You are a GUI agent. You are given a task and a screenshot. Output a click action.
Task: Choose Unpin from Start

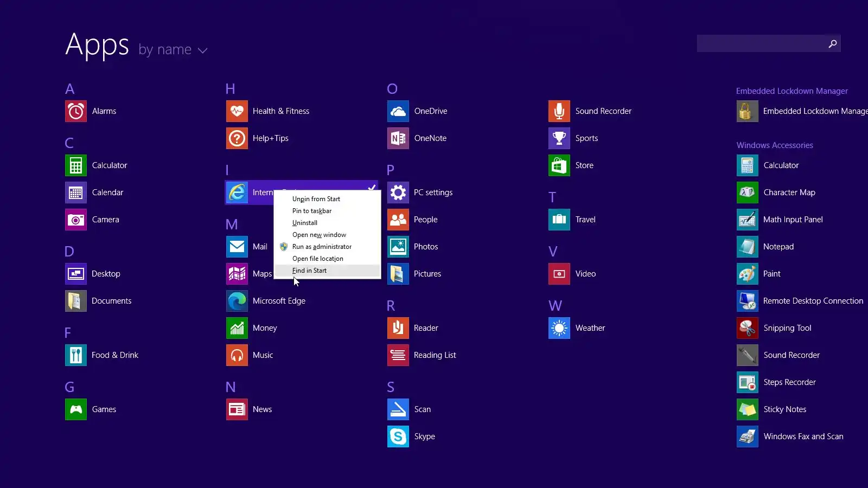coord(327,199)
